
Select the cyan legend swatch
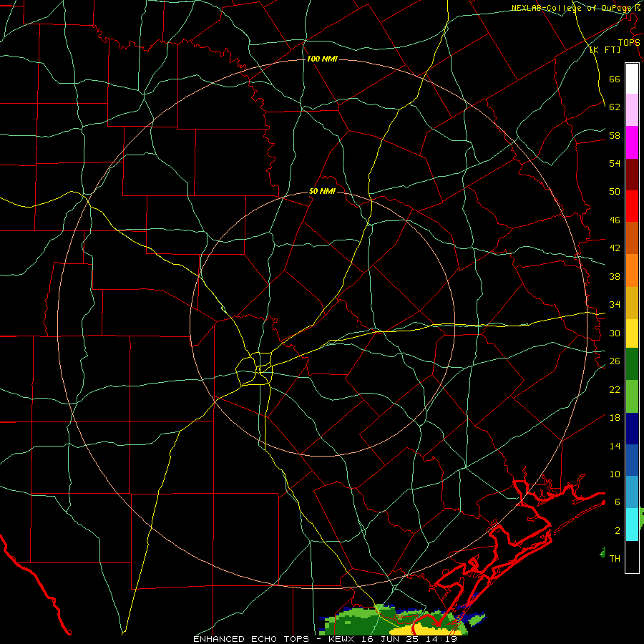point(632,525)
